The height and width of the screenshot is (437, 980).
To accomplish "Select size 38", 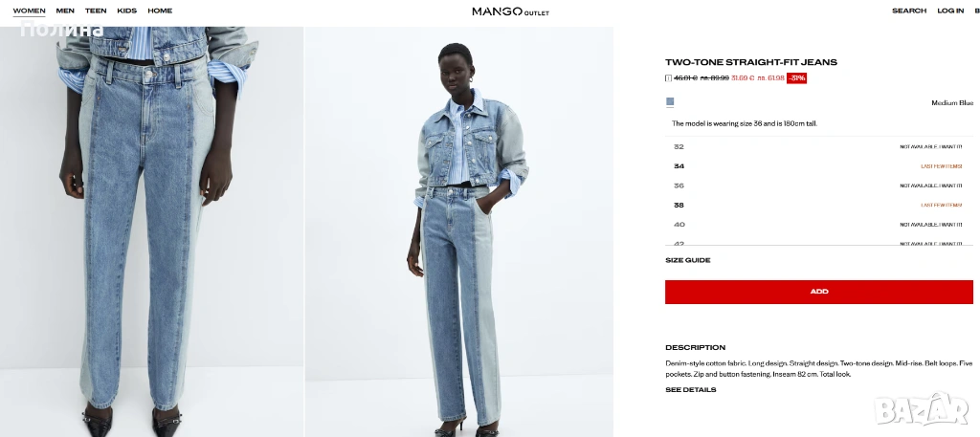I will pyautogui.click(x=819, y=205).
